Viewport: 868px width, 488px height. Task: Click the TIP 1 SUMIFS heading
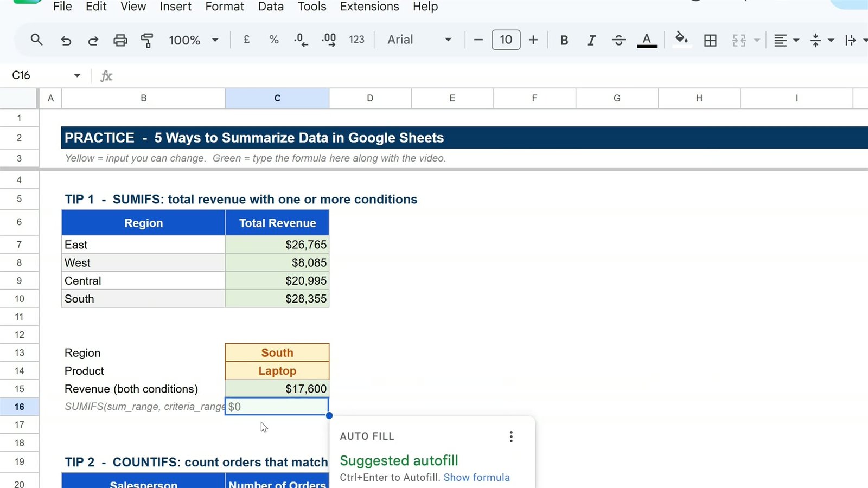[241, 199]
